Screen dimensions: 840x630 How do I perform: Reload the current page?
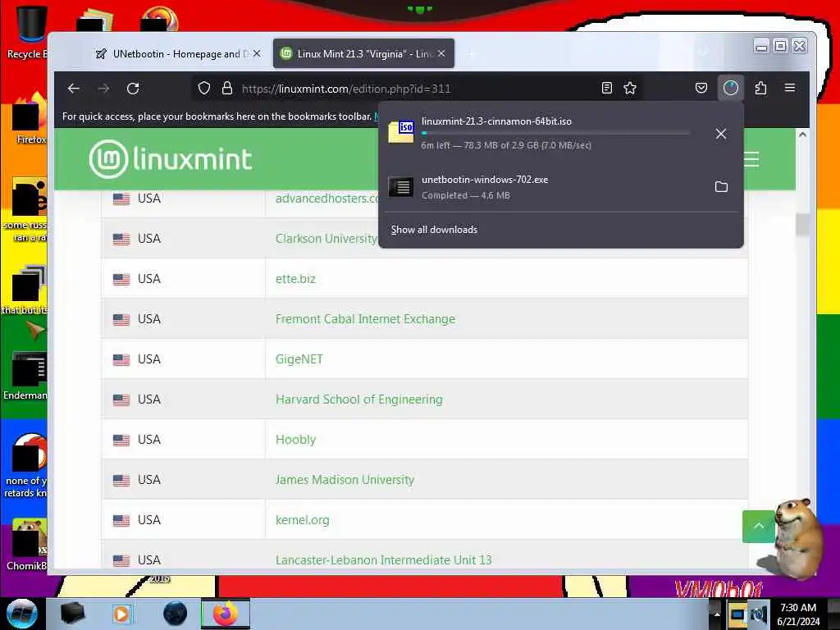133,89
